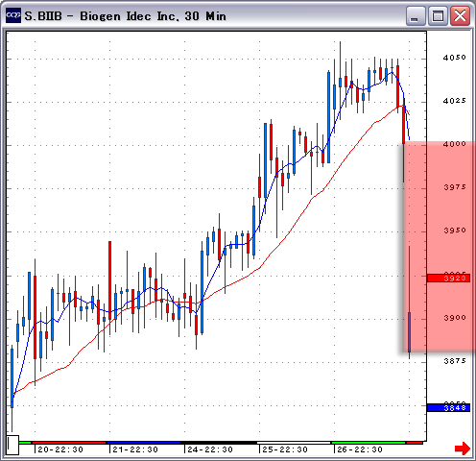
Task: Click the CQG logo icon in title bar
Action: pos(13,15)
